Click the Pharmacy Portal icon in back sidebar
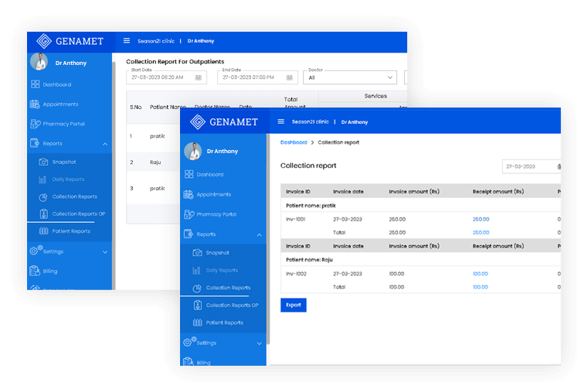Viewport: 588px width, 389px height. [35, 124]
